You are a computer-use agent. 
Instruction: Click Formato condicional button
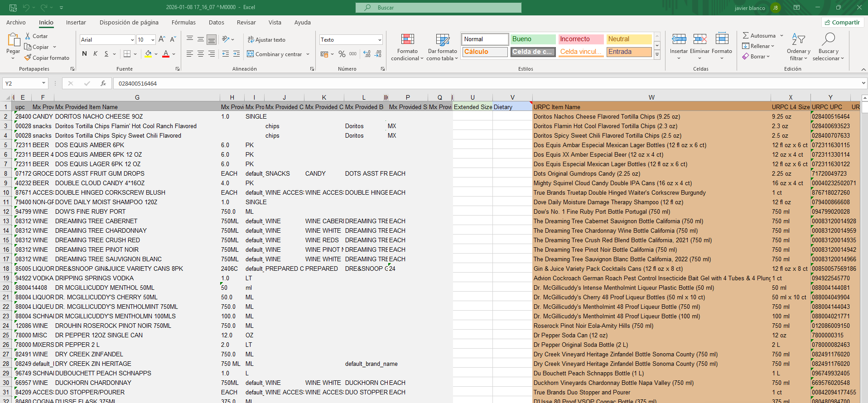407,47
